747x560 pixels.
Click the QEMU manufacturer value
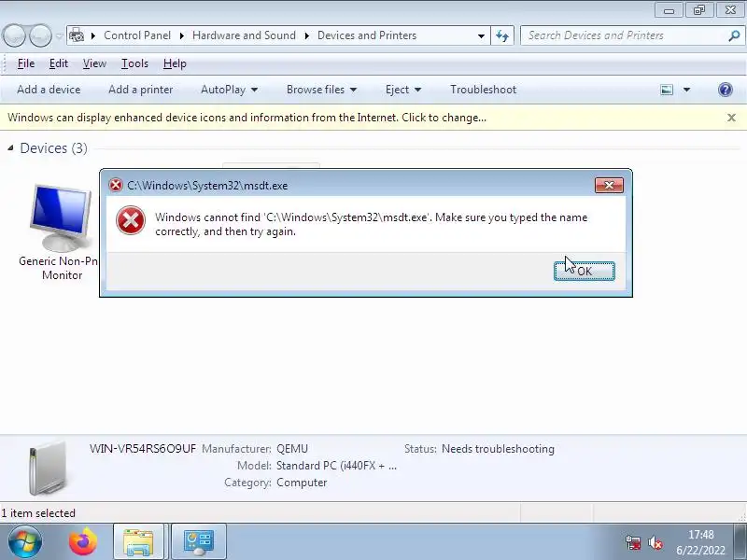pos(292,449)
